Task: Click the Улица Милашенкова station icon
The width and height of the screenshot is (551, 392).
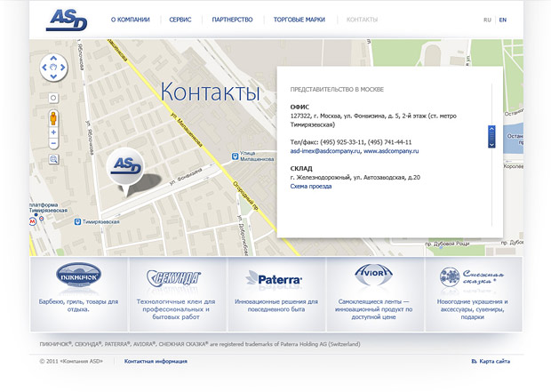Action: coord(235,156)
